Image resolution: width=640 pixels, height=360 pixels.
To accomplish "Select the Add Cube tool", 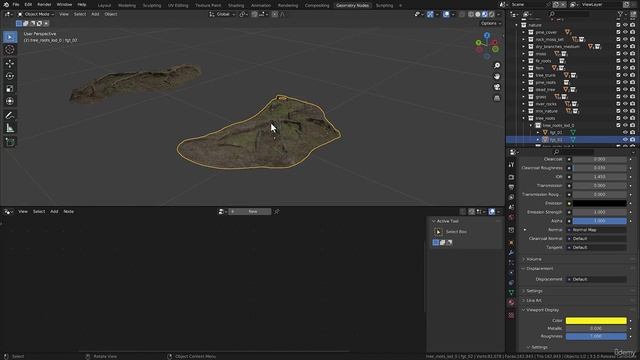I will point(10,142).
